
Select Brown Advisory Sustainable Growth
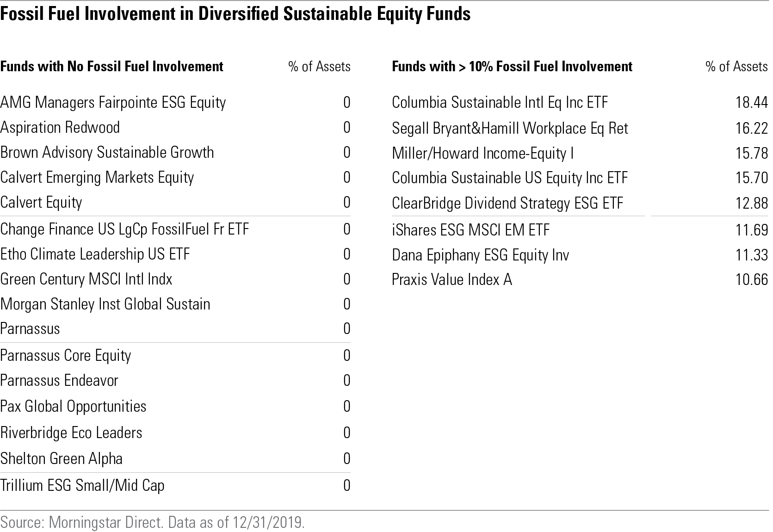click(x=107, y=152)
